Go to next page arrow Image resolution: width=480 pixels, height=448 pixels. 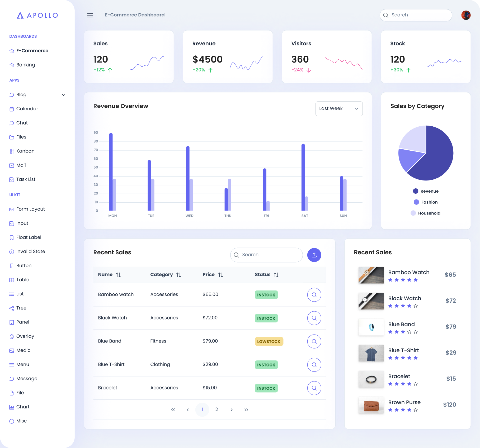(232, 410)
